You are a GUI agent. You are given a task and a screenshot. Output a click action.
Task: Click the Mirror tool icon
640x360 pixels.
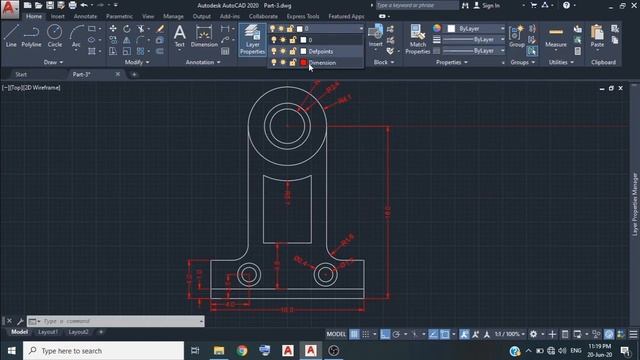pos(127,40)
